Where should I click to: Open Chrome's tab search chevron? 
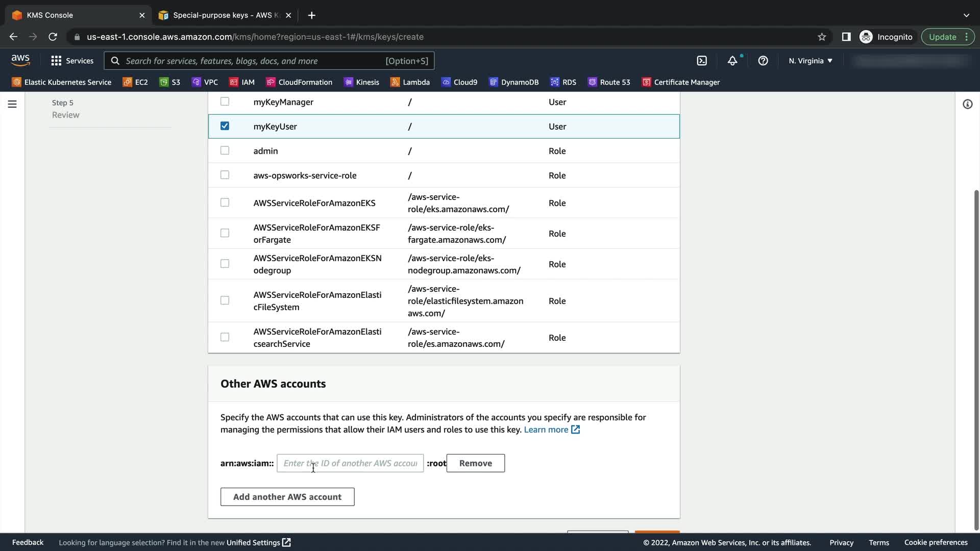(x=966, y=15)
